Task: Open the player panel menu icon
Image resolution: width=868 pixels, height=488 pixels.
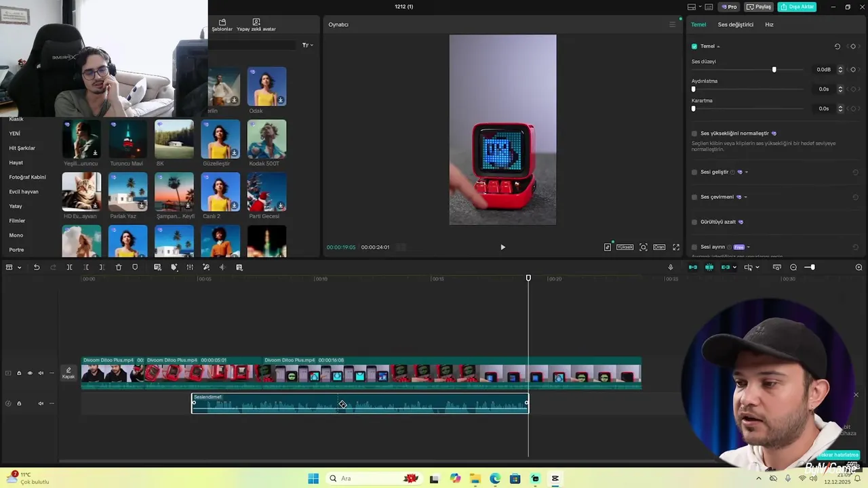Action: (673, 24)
